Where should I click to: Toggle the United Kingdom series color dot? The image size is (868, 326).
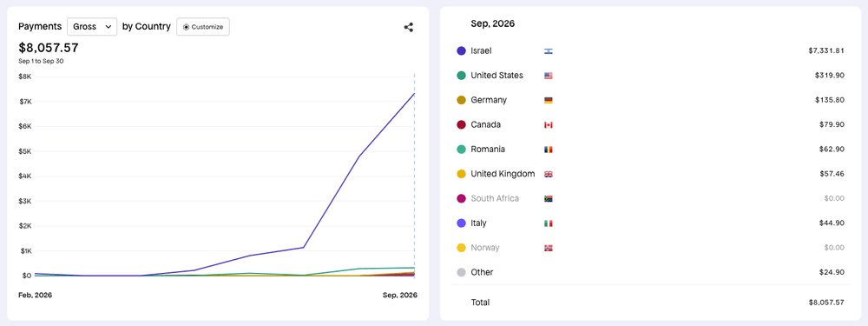point(461,174)
